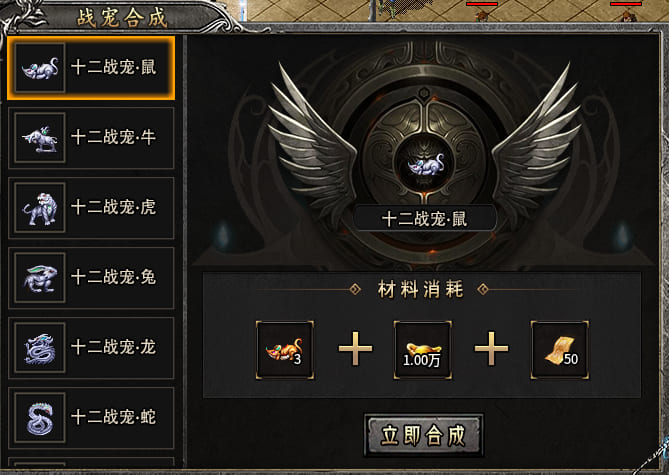Pick the dragon pet icon
Viewport: 669px width, 475px height.
pyautogui.click(x=40, y=348)
